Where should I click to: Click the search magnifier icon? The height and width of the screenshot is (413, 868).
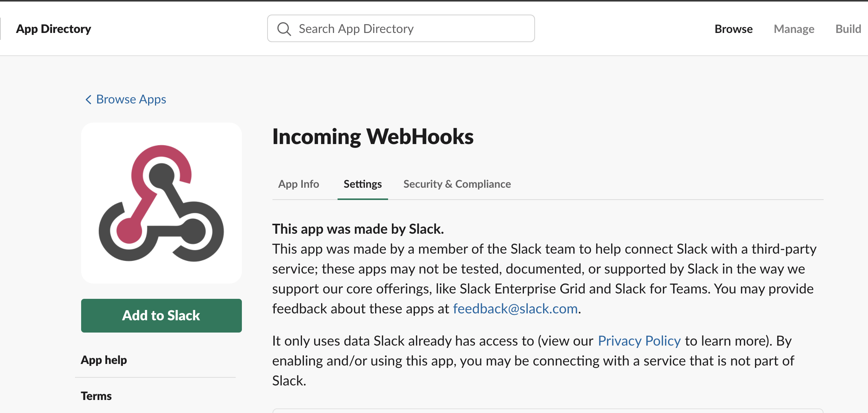(284, 29)
